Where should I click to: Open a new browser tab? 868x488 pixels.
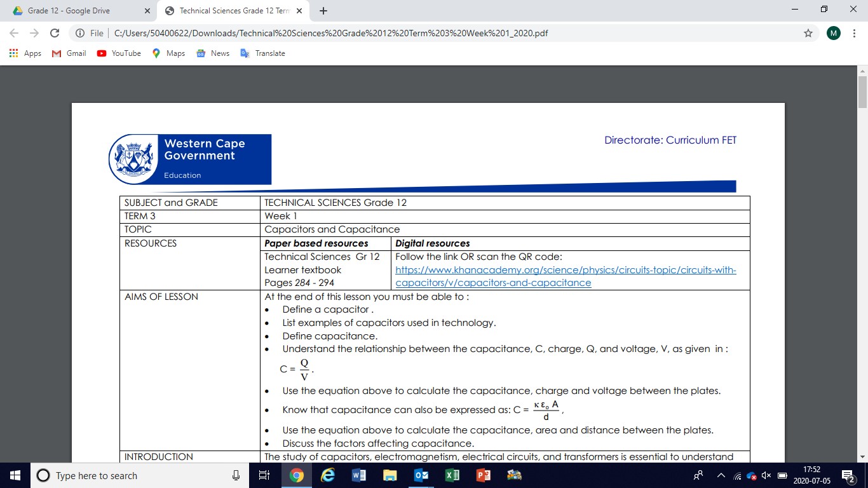(323, 11)
